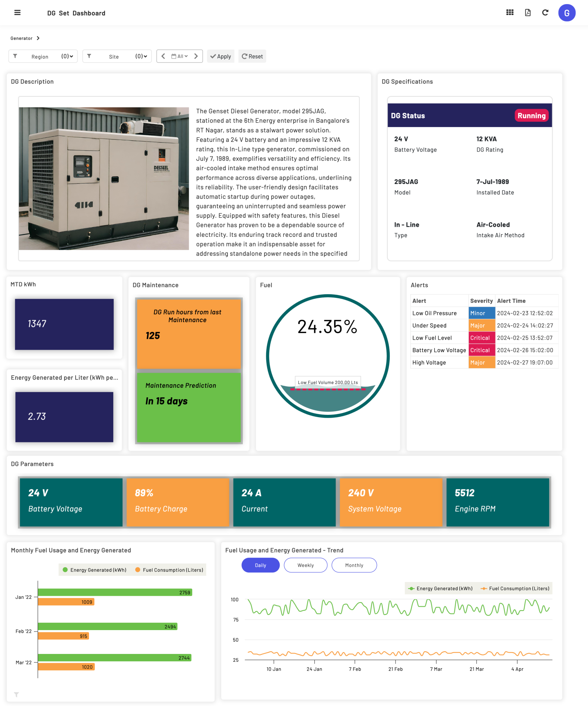
Task: Click the Running status badge
Action: pos(531,115)
